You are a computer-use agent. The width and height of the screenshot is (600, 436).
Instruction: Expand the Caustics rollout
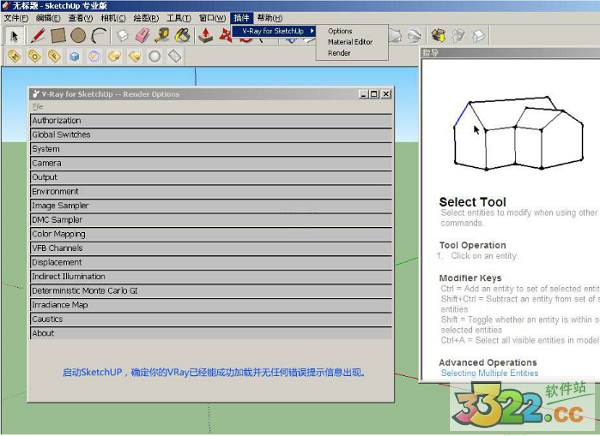(211, 319)
